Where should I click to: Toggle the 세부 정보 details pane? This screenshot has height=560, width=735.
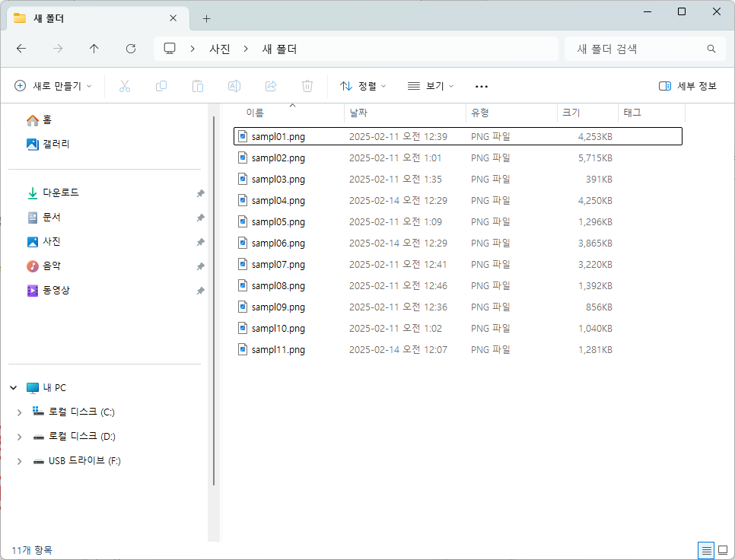[x=688, y=86]
